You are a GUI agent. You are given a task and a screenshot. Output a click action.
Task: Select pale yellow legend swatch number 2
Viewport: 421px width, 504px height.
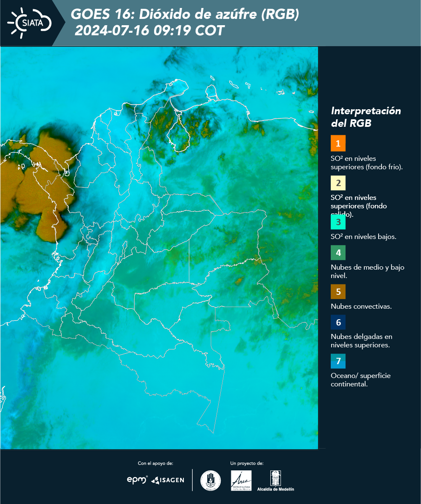pyautogui.click(x=338, y=183)
